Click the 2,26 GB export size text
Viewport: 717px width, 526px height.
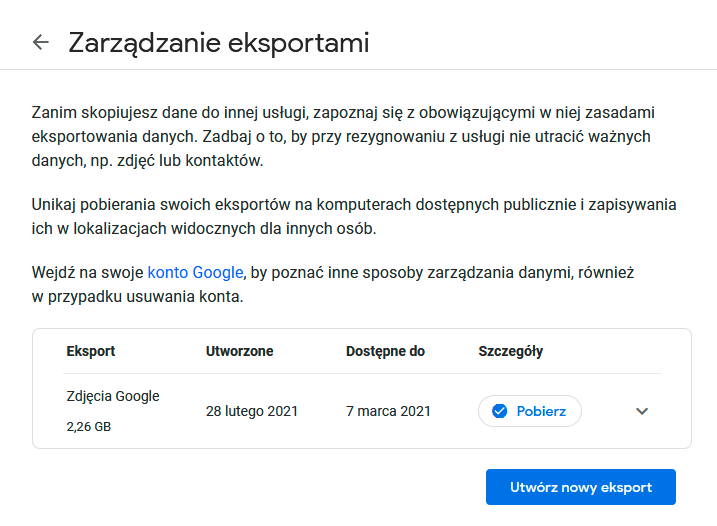[x=89, y=426]
